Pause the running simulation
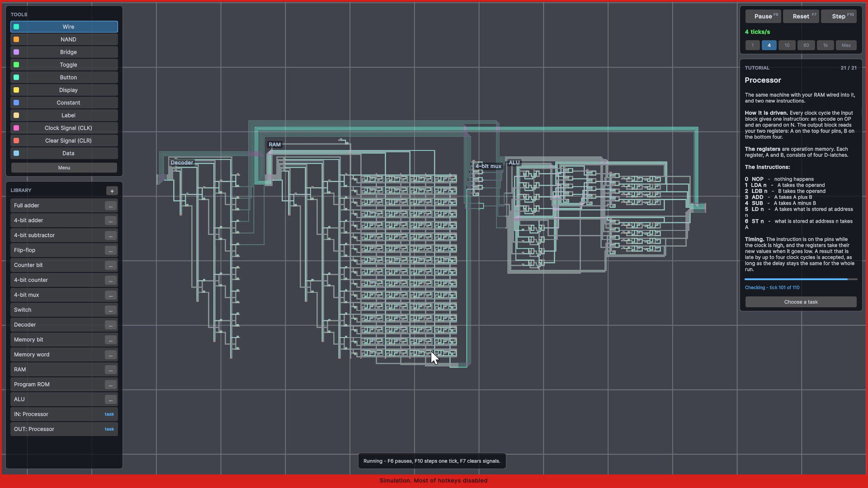This screenshot has width=868, height=488. (763, 16)
